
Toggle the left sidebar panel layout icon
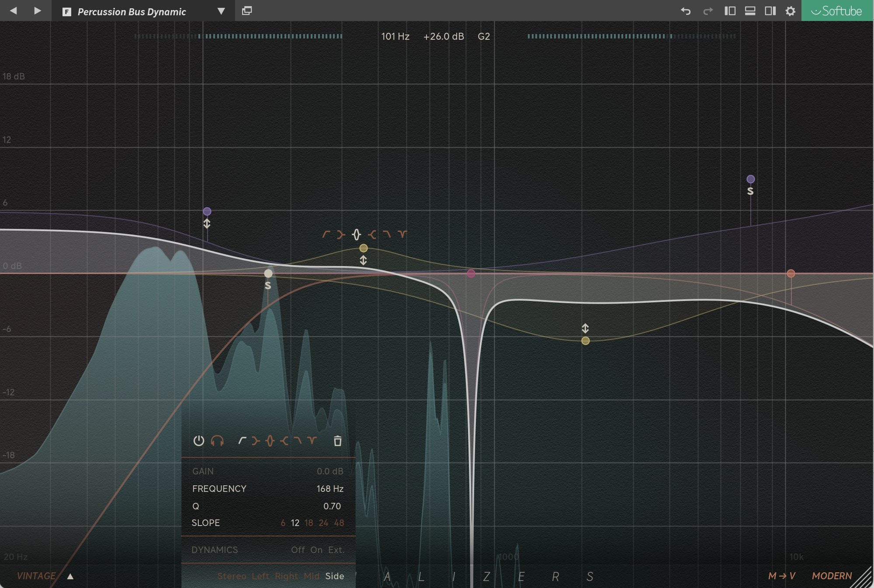730,11
